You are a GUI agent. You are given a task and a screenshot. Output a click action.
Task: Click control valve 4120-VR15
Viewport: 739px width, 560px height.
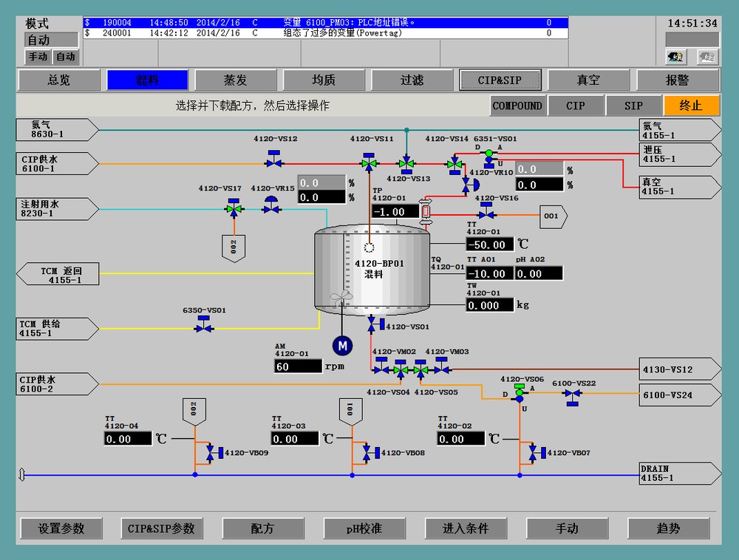271,205
